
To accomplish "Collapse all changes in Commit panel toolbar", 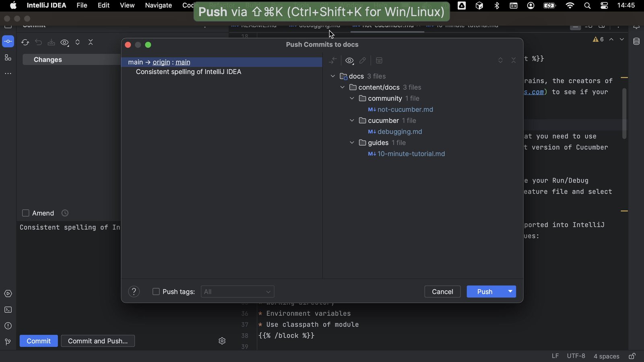I will coord(91,42).
